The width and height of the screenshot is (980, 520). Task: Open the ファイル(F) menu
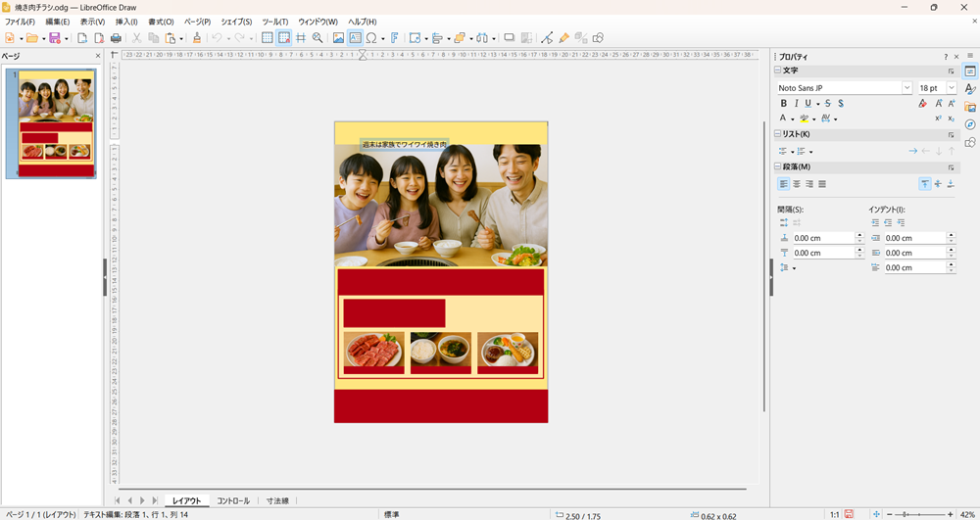[20, 22]
